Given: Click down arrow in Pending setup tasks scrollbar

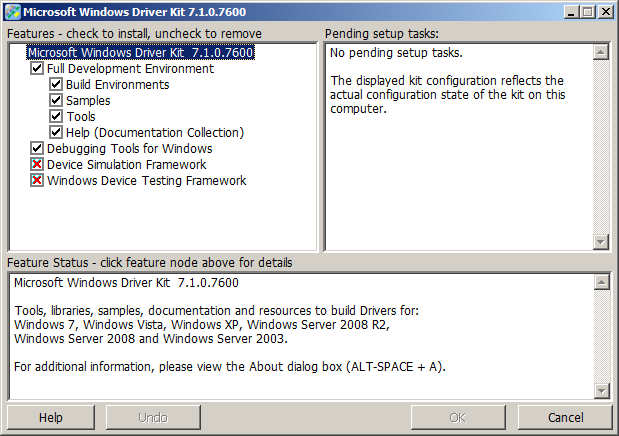Looking at the screenshot, I should pos(601,242).
